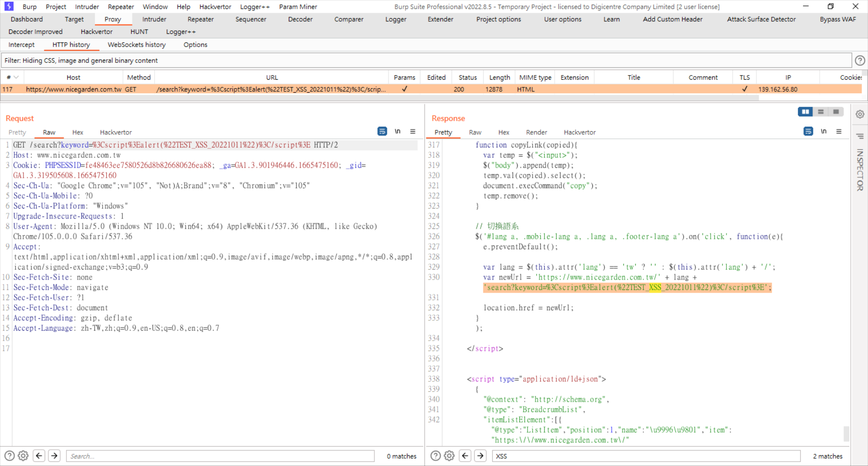The height and width of the screenshot is (466, 868).
Task: Open Proxy Options sub-tab
Action: tap(195, 45)
